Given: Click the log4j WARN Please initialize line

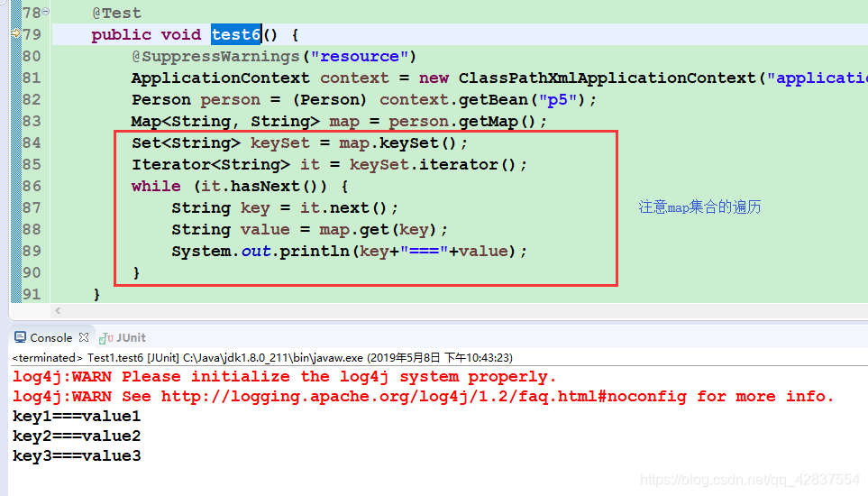Looking at the screenshot, I should [284, 377].
